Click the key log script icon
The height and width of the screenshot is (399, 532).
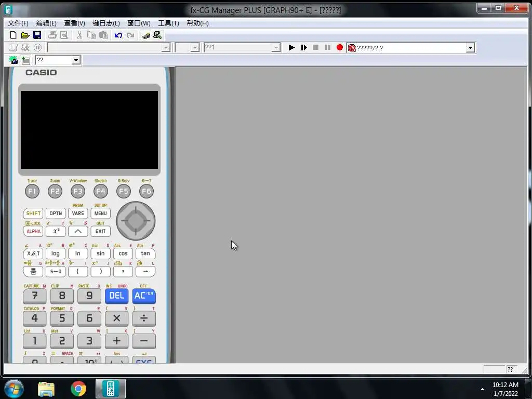tap(14, 48)
